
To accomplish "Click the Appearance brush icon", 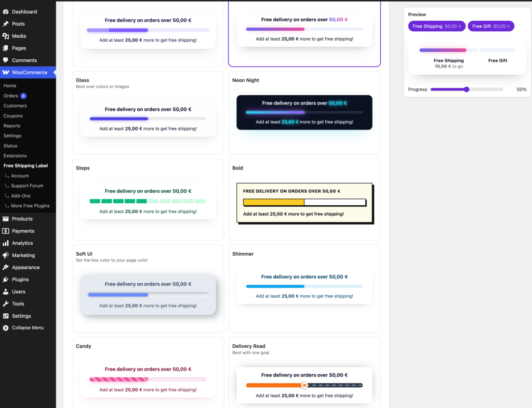I will (6, 267).
